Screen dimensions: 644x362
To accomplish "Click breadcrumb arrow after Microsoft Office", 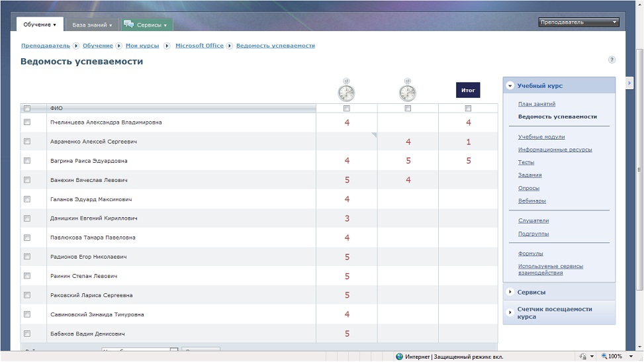I will 230,46.
